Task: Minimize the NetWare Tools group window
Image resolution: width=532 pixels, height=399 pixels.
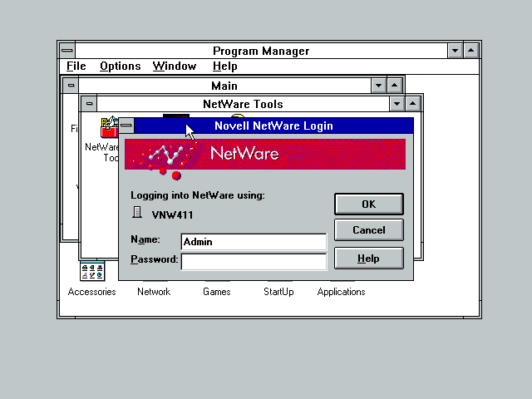Action: [397, 103]
